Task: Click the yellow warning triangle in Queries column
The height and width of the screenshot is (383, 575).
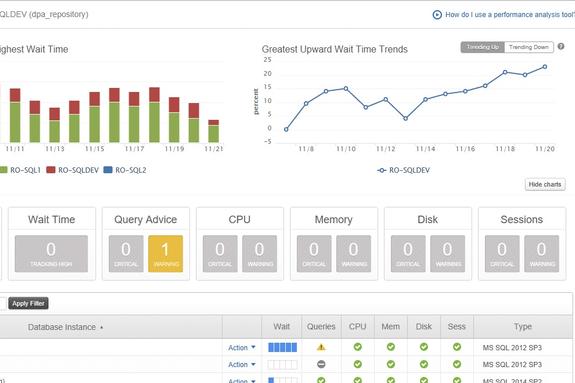Action: point(321,347)
